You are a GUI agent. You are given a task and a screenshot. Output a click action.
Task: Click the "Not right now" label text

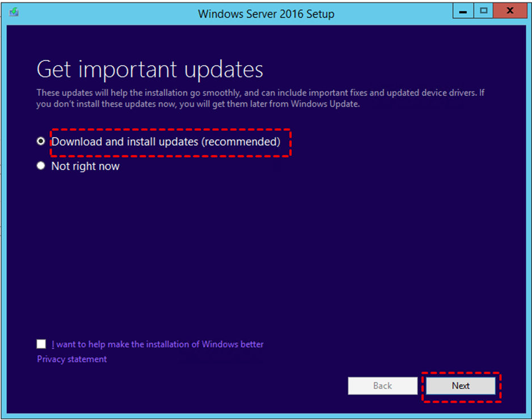[86, 166]
